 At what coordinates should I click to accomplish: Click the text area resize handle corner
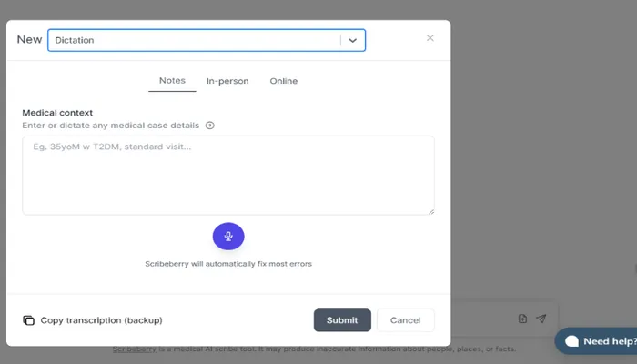[430, 211]
